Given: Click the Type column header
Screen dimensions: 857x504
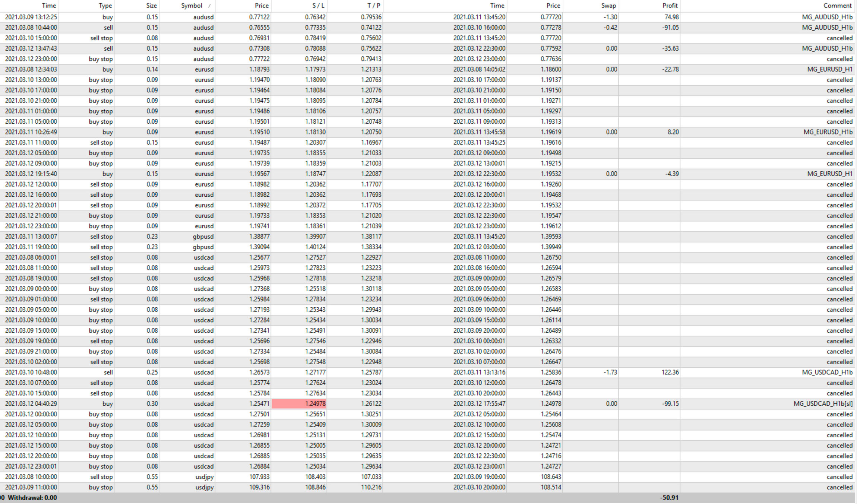Looking at the screenshot, I should point(105,6).
